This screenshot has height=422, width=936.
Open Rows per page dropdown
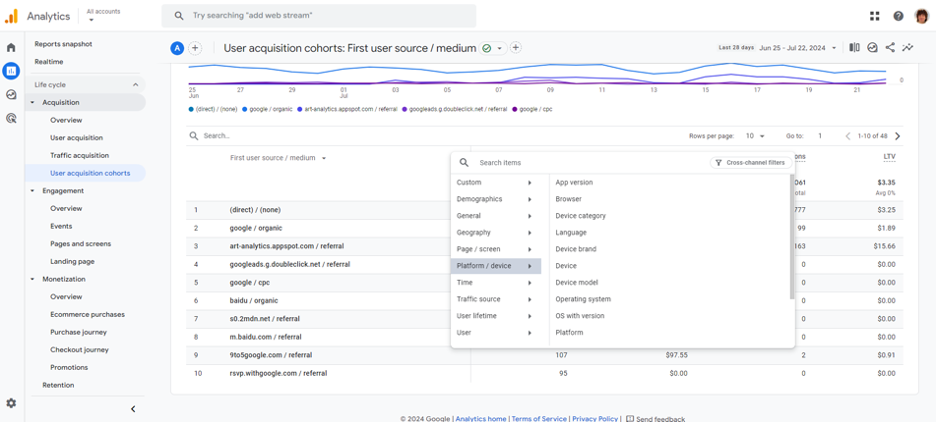coord(755,136)
